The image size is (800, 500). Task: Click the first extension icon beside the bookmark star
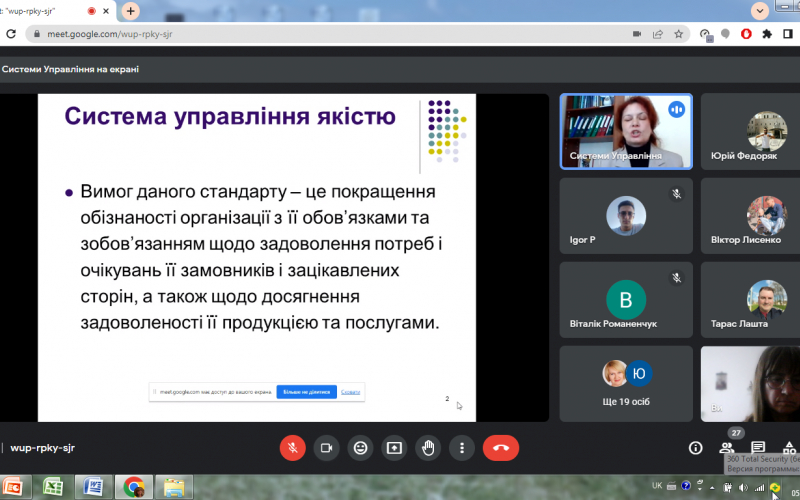706,35
